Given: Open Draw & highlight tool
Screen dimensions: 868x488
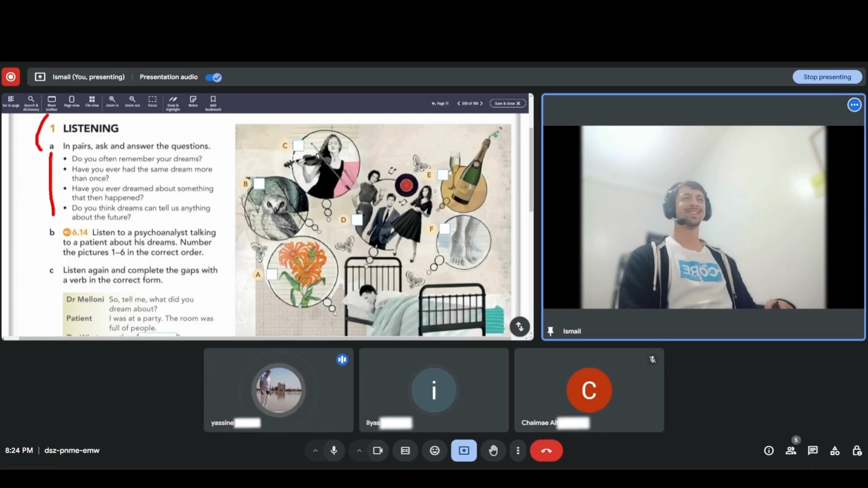Looking at the screenshot, I should (x=173, y=103).
